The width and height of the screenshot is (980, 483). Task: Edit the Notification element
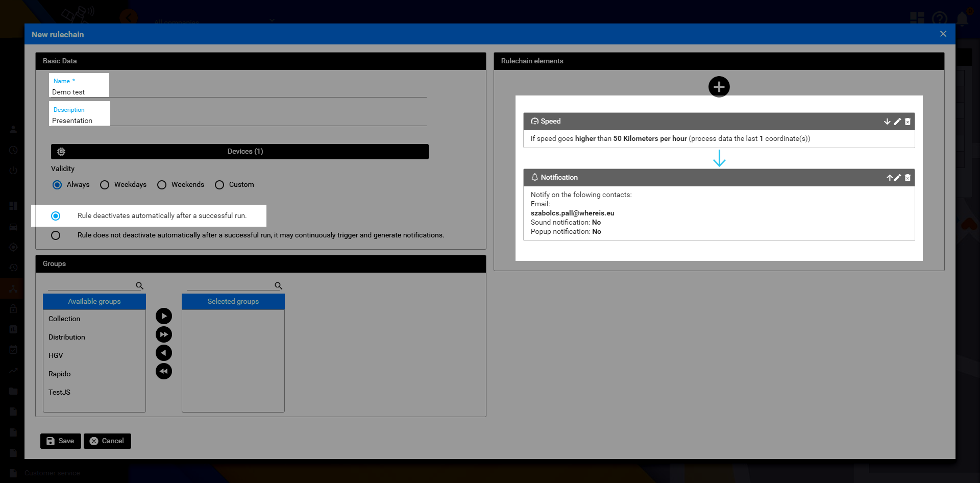point(897,178)
